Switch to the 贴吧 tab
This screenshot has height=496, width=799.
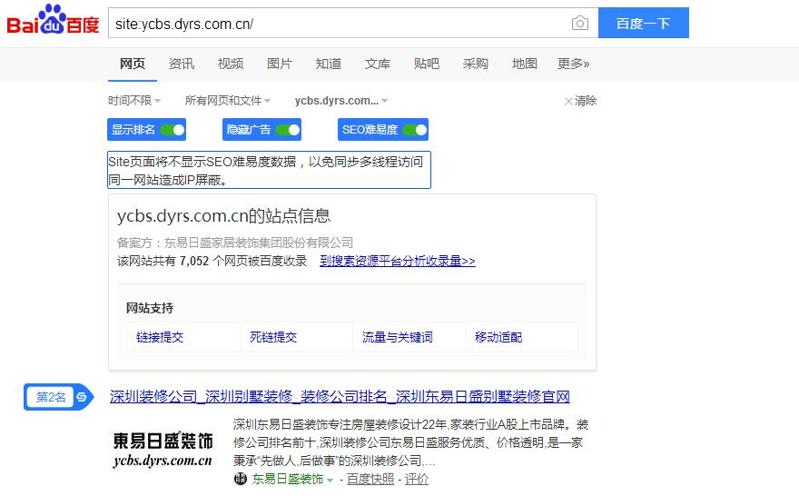coord(427,64)
